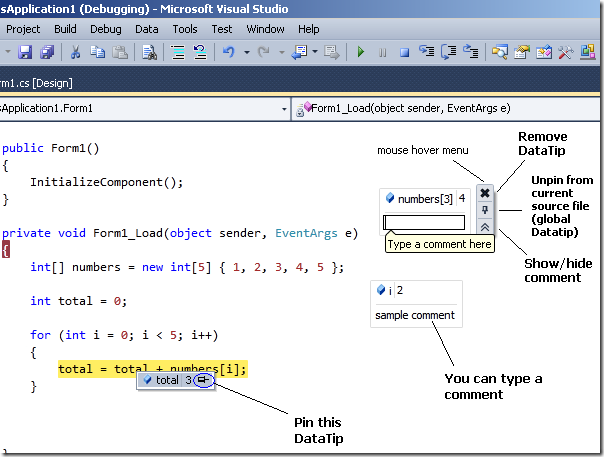Open the Window menu
This screenshot has height=457, width=604.
(265, 29)
